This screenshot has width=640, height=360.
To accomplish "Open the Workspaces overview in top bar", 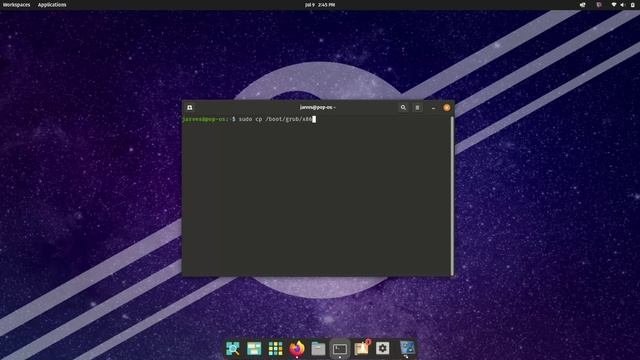I will pos(16,5).
